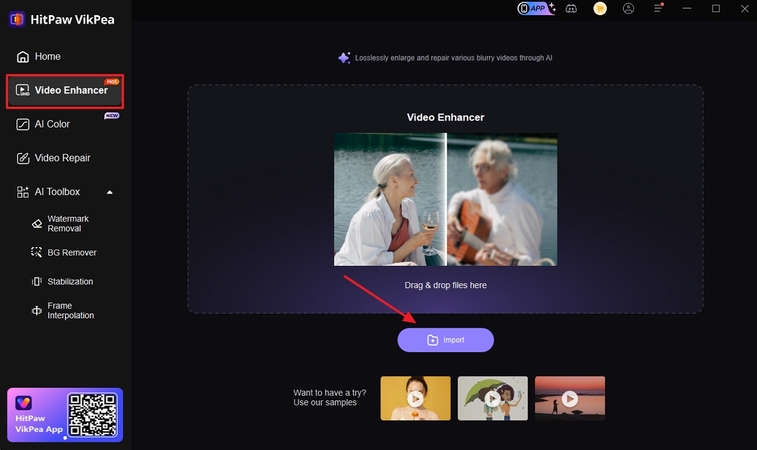
Task: Load the cartoon umbrella sample video
Action: point(492,398)
